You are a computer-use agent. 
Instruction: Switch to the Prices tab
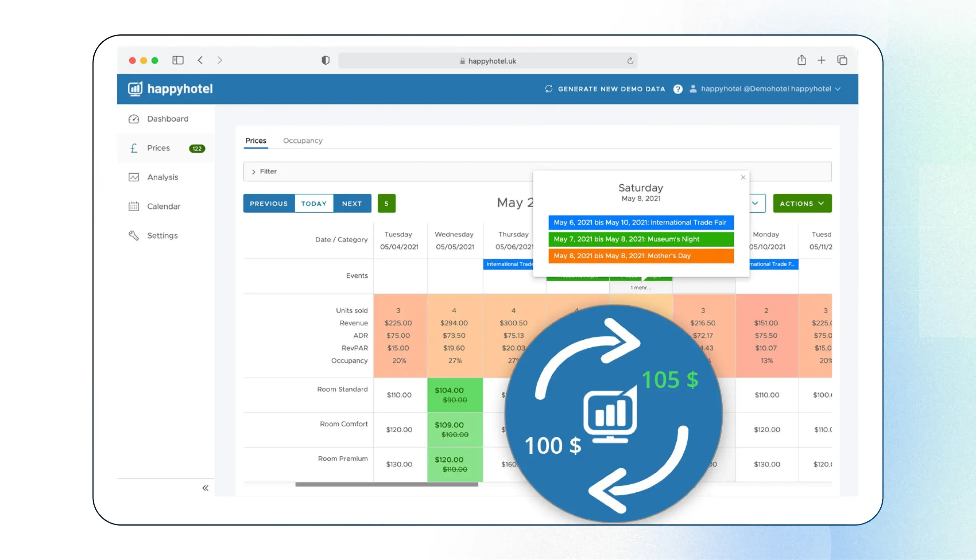tap(256, 141)
